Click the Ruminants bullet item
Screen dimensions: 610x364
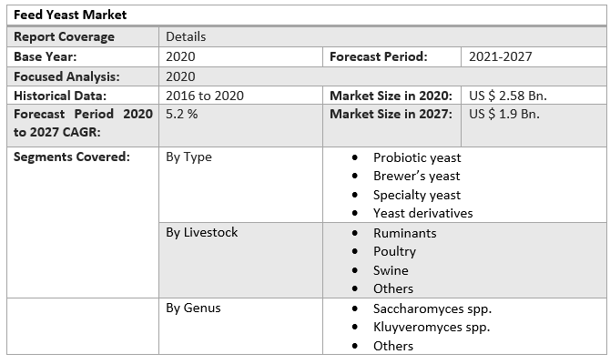[x=404, y=233]
